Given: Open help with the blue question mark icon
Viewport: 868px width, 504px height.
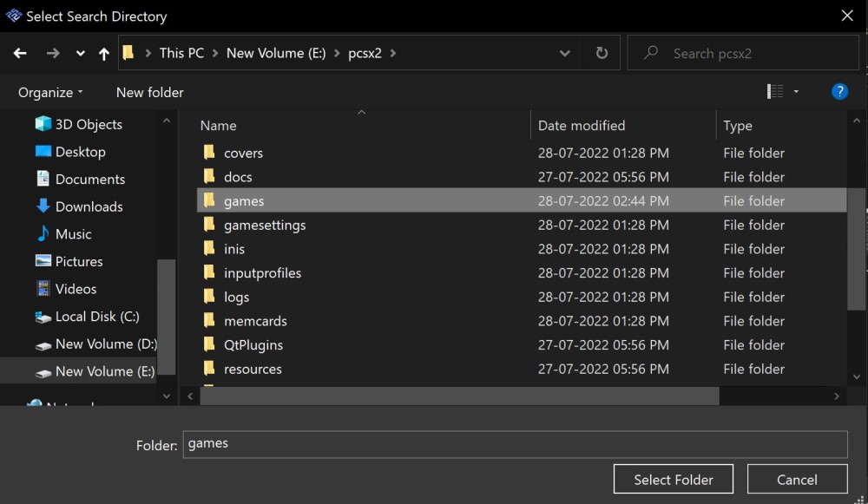Looking at the screenshot, I should [839, 91].
